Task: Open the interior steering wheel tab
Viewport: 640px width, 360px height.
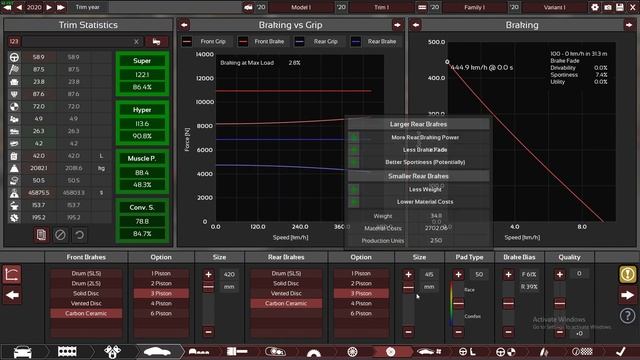Action: 467,351
